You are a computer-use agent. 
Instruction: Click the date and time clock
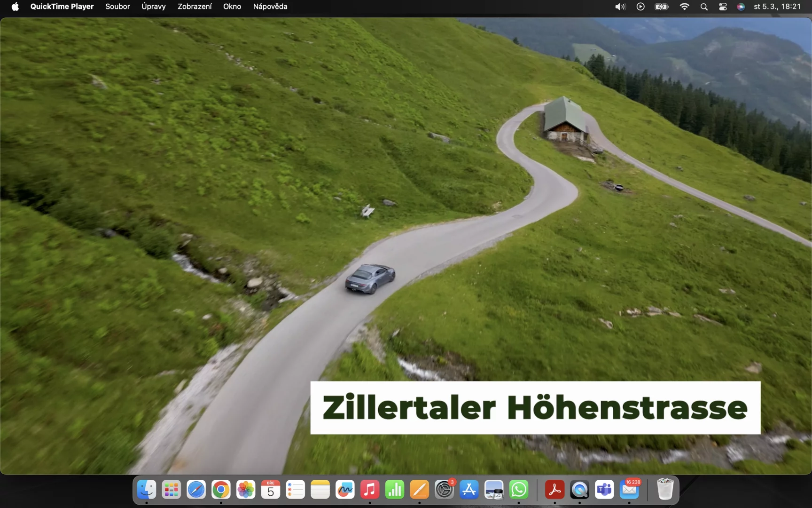[777, 7]
